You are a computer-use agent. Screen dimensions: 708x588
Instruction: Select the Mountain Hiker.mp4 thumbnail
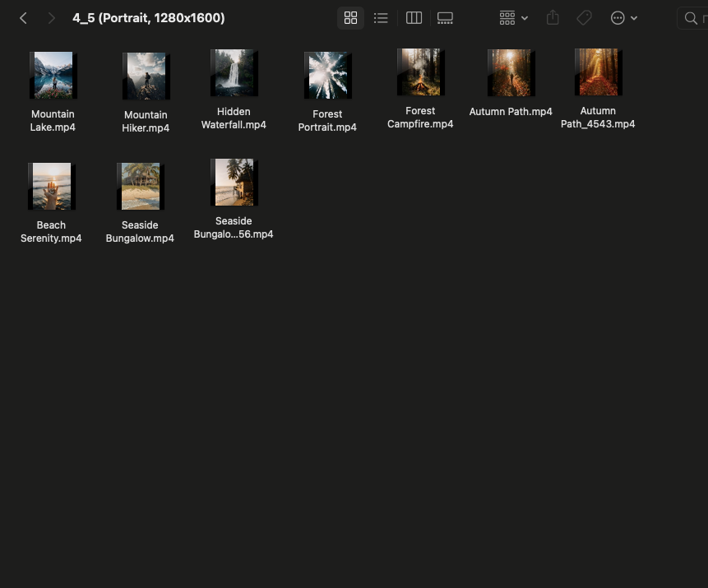146,76
